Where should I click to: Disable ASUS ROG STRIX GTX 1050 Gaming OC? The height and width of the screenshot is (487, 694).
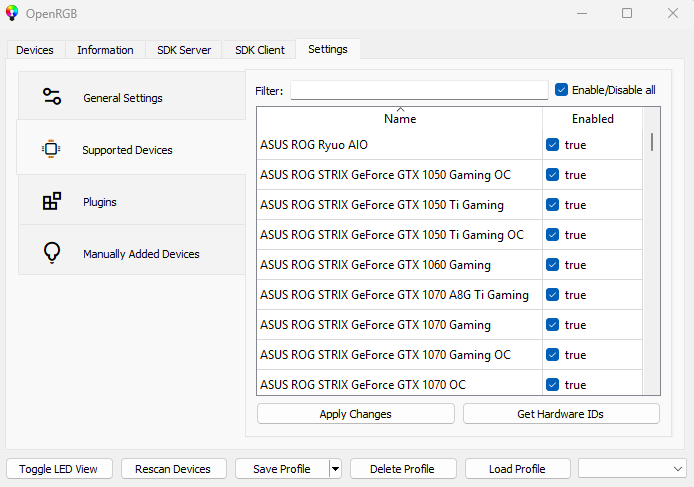(552, 175)
